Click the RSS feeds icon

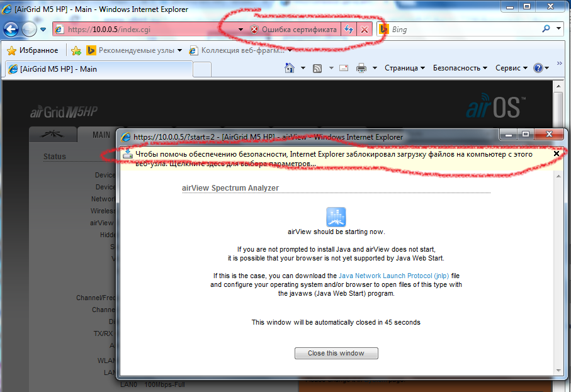pos(317,68)
